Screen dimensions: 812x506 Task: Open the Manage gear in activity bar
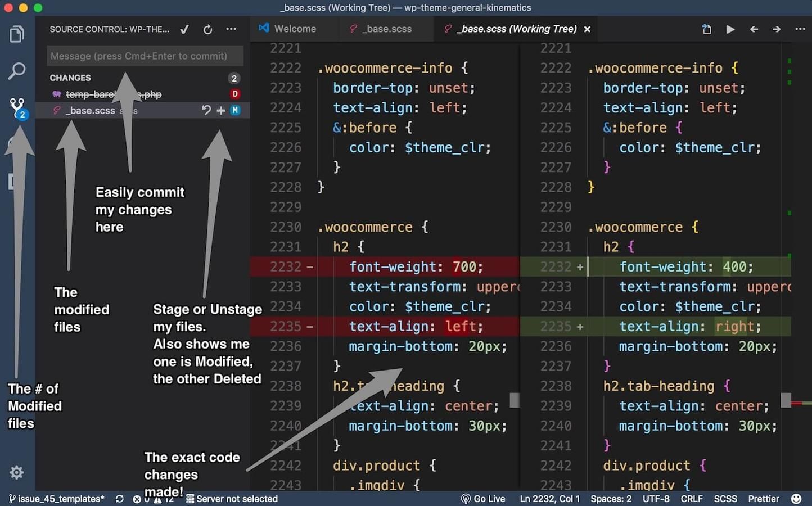(17, 472)
